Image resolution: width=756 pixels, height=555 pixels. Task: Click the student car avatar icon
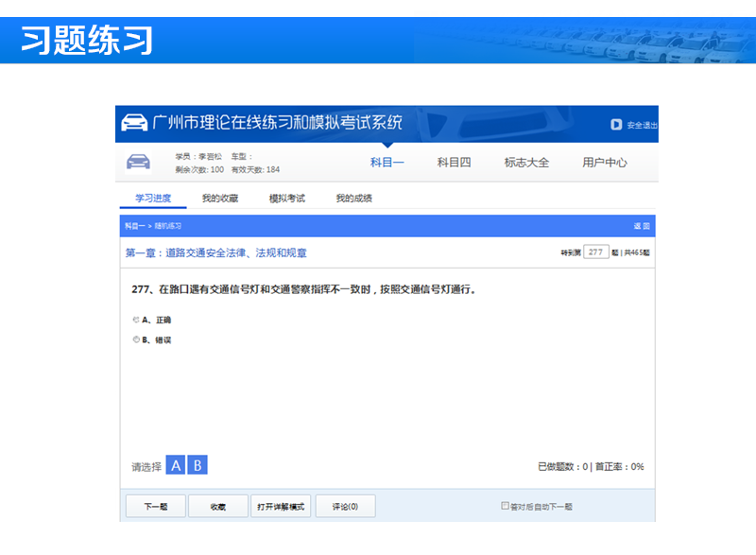click(x=138, y=162)
